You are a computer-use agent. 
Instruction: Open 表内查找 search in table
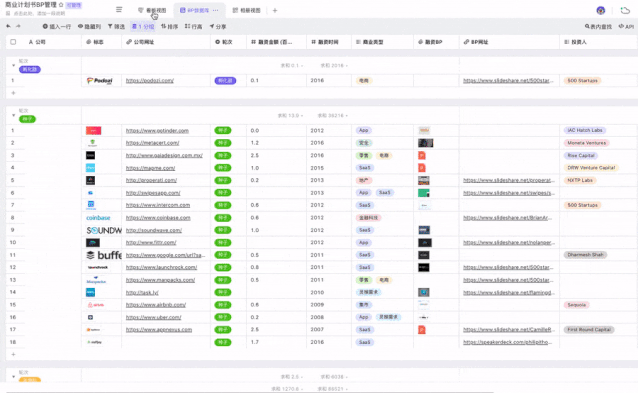[x=598, y=26]
